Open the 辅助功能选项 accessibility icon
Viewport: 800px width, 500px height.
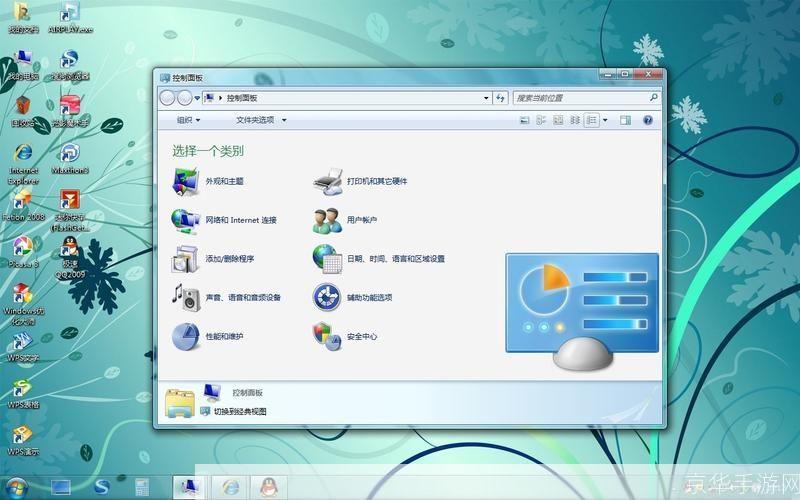pos(328,298)
